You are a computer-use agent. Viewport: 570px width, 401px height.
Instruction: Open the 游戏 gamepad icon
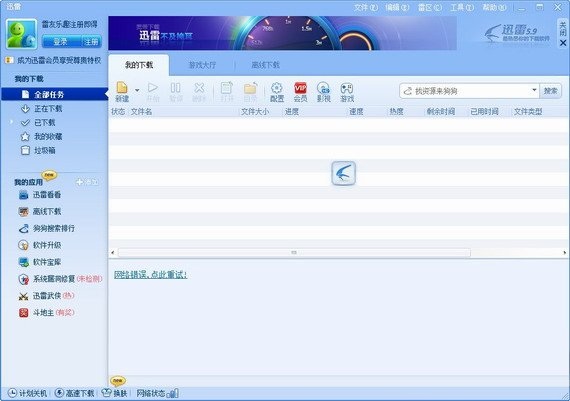pos(347,92)
